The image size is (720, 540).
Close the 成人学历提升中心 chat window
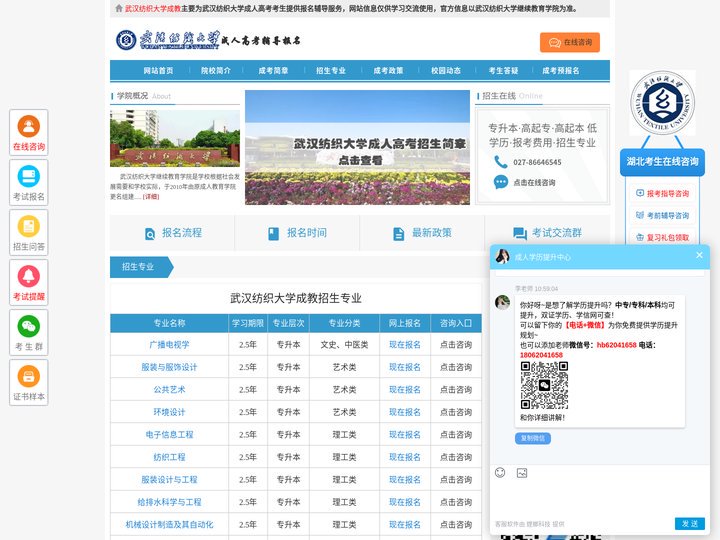click(699, 255)
